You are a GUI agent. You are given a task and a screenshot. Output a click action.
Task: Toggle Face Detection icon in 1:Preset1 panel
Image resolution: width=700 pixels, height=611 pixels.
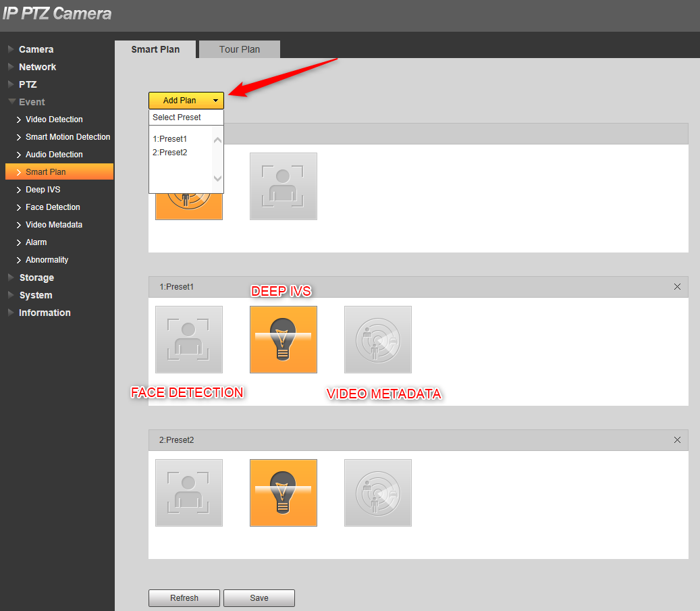tap(189, 340)
